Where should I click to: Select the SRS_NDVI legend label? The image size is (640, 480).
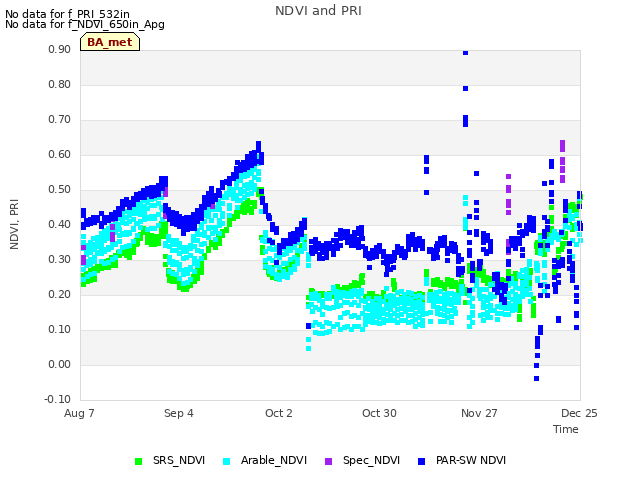179,460
